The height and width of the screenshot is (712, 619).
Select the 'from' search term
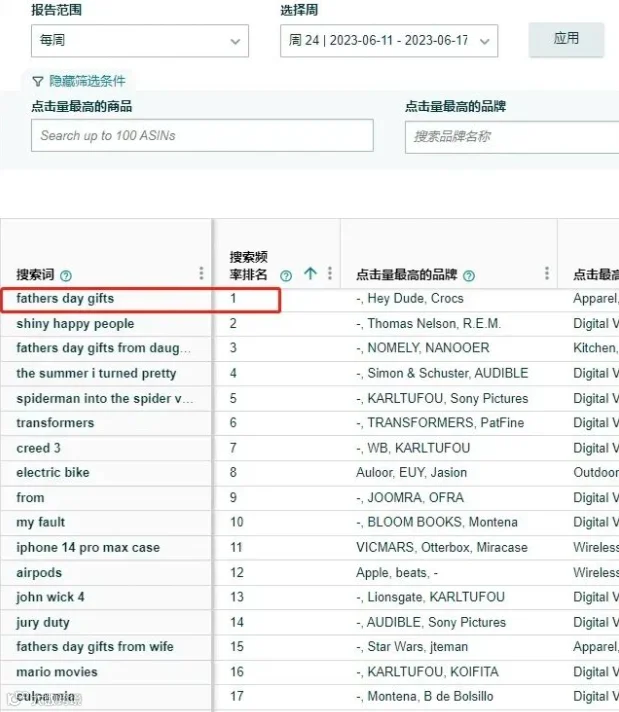click(x=30, y=498)
